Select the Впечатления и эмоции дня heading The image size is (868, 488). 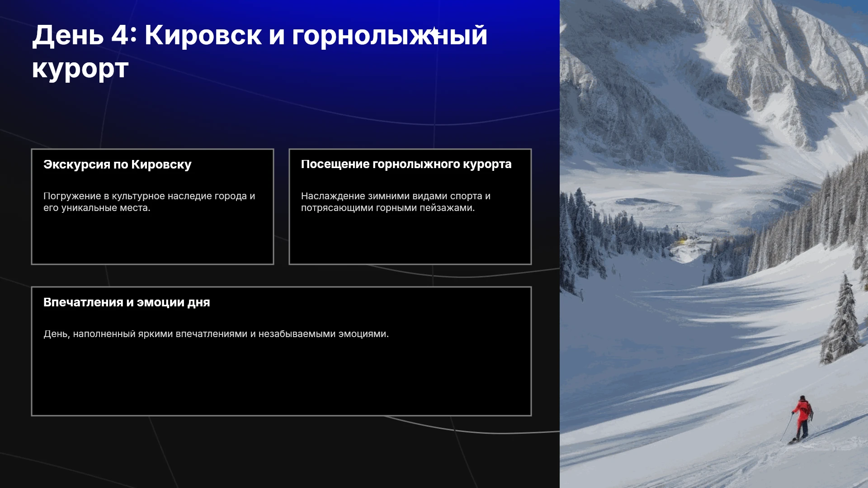click(x=127, y=302)
